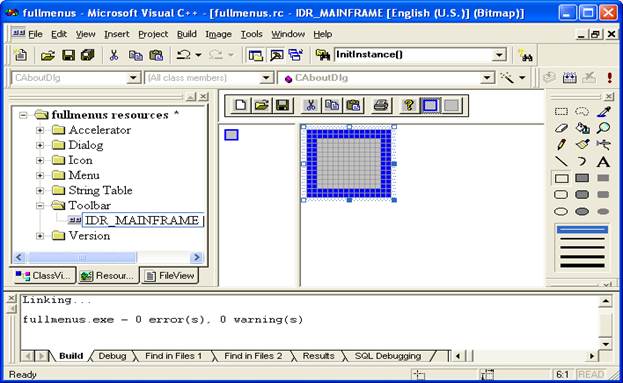Expand the Version folder
This screenshot has height=383, width=623.
(x=40, y=236)
